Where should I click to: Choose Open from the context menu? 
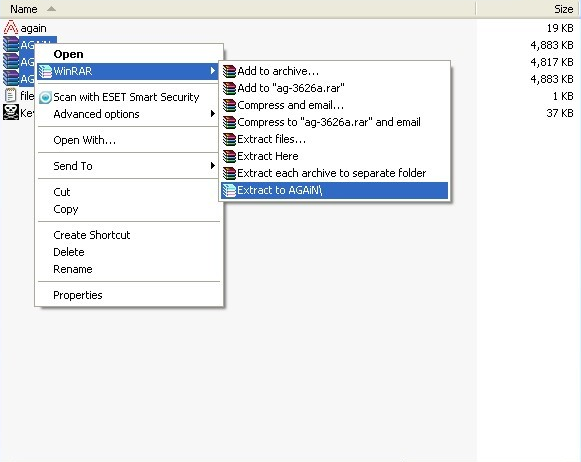coord(129,54)
